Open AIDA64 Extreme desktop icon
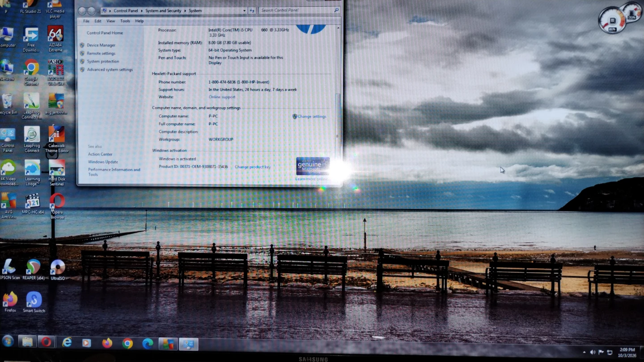Screen dimensions: 644x362 pyautogui.click(x=55, y=39)
